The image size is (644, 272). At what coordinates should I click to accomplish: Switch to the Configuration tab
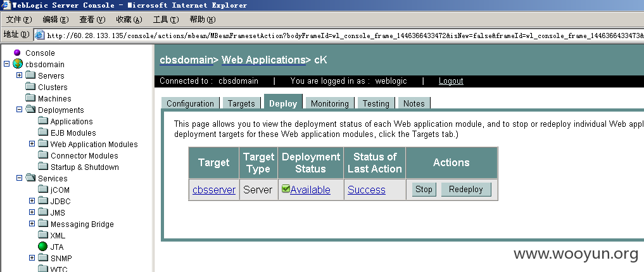(x=190, y=103)
